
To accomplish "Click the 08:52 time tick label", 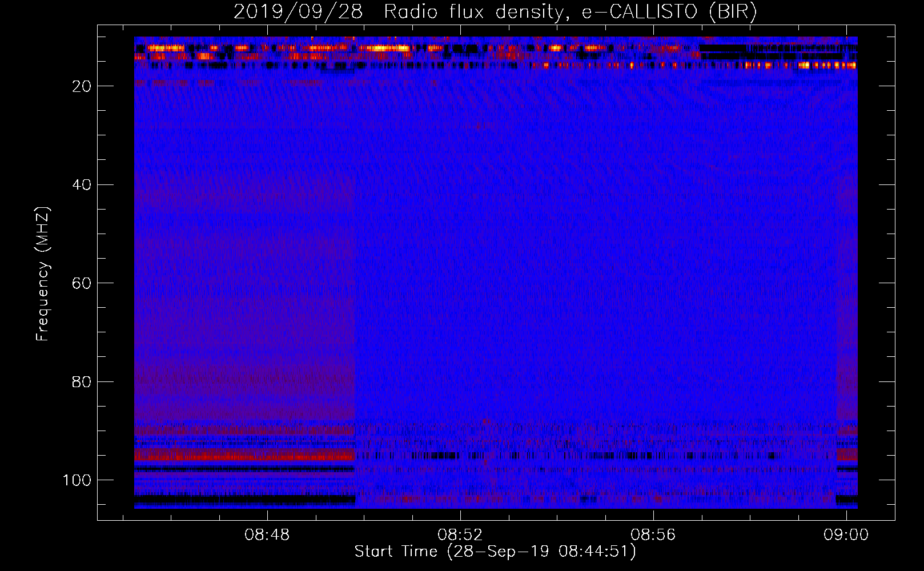I will (460, 535).
